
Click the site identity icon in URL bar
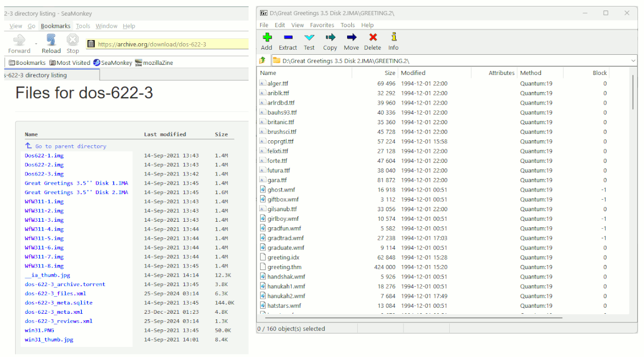[91, 44]
